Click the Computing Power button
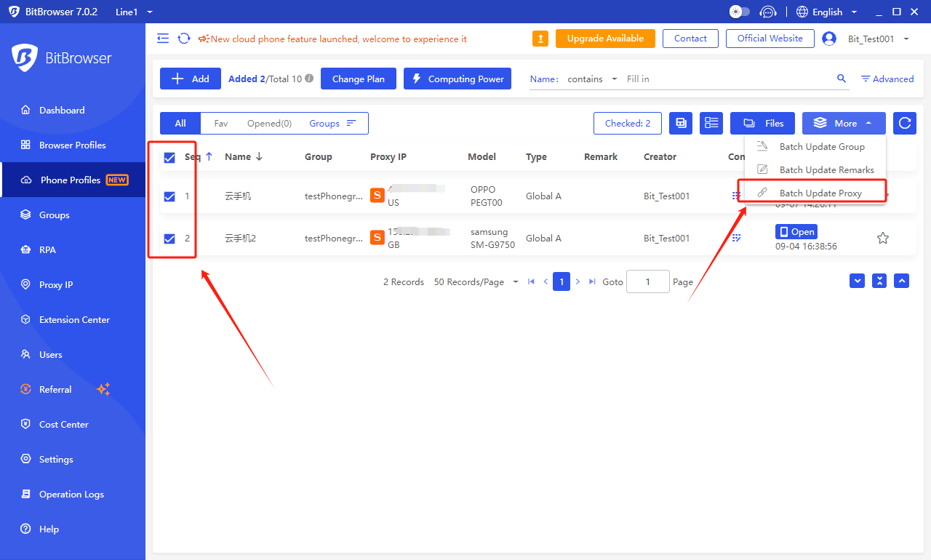Image resolution: width=931 pixels, height=560 pixels. click(457, 79)
